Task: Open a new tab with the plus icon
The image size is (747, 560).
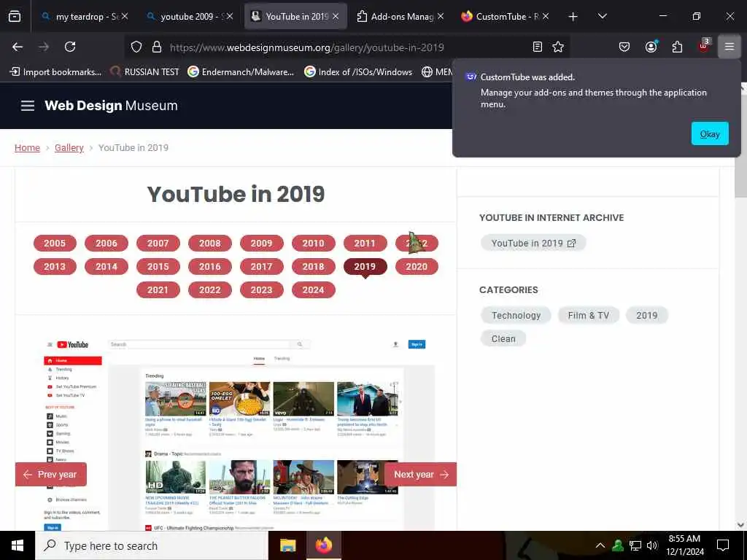Action: tap(573, 17)
